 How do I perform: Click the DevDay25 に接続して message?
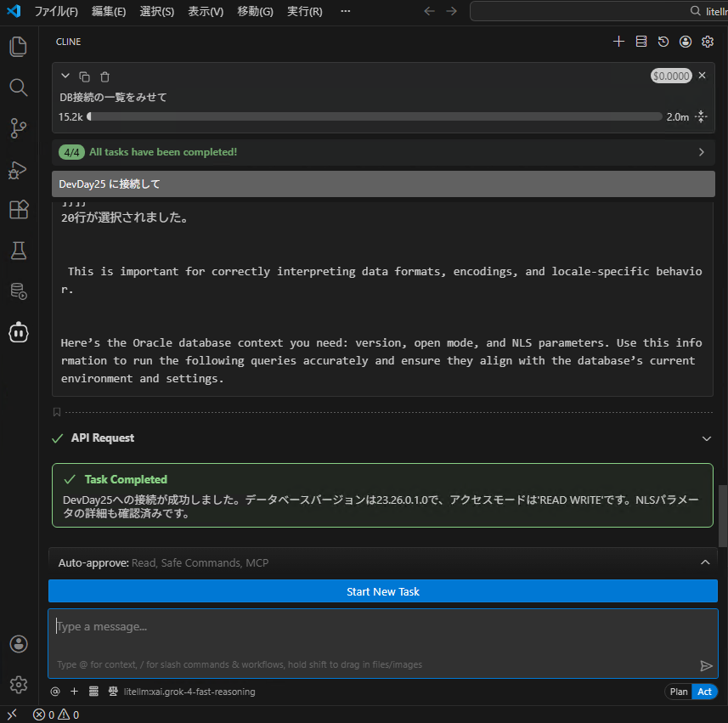click(383, 184)
